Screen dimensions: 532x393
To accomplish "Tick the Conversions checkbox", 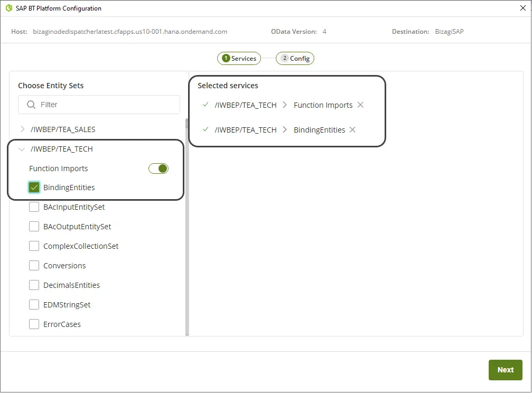I will pos(34,265).
